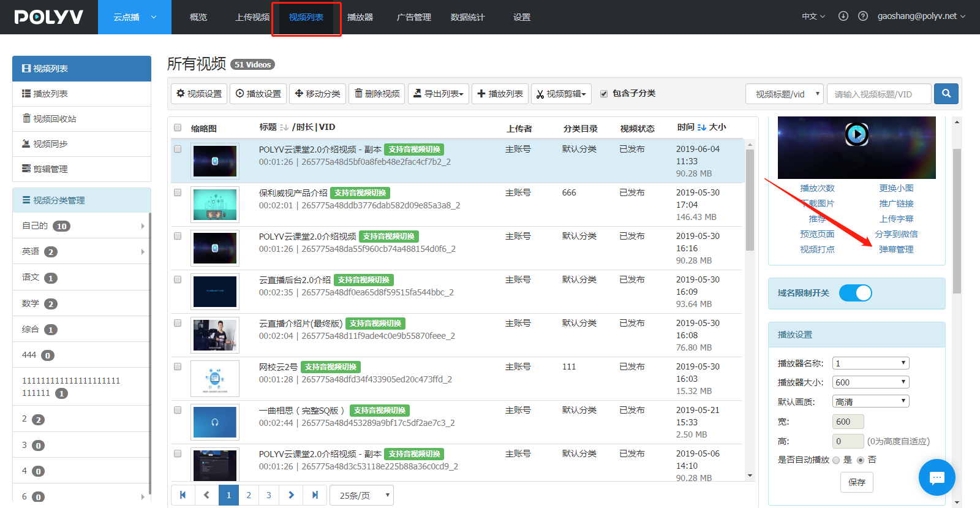Toggle the select-all videos checkbox
Viewport: 980px width, 508px height.
[x=178, y=127]
